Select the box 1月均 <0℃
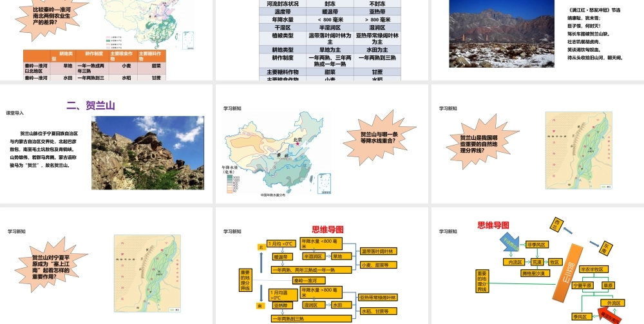The width and height of the screenshot is (644, 324). click(x=281, y=243)
